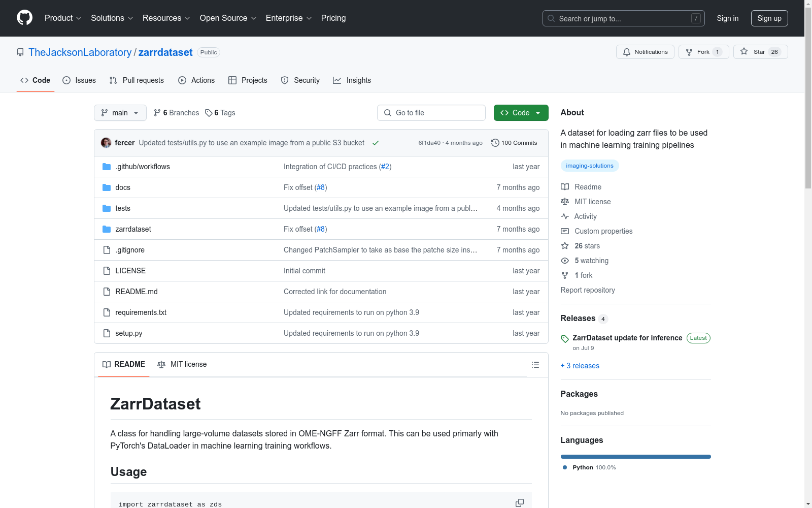
Task: Click the Notifications bell button
Action: point(645,52)
